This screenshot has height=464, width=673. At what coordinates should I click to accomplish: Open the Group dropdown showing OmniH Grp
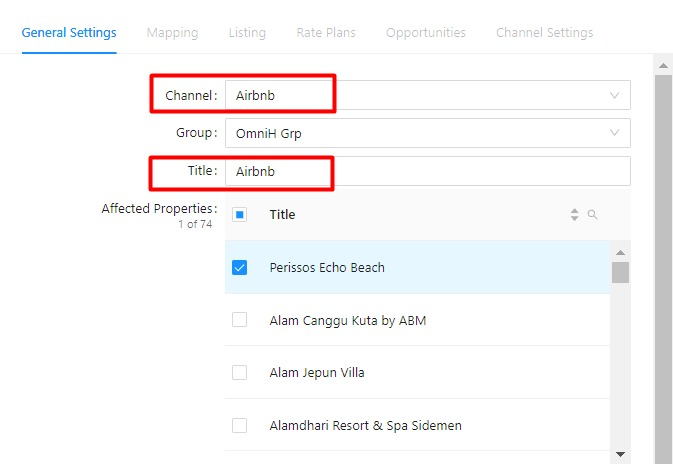coord(428,133)
